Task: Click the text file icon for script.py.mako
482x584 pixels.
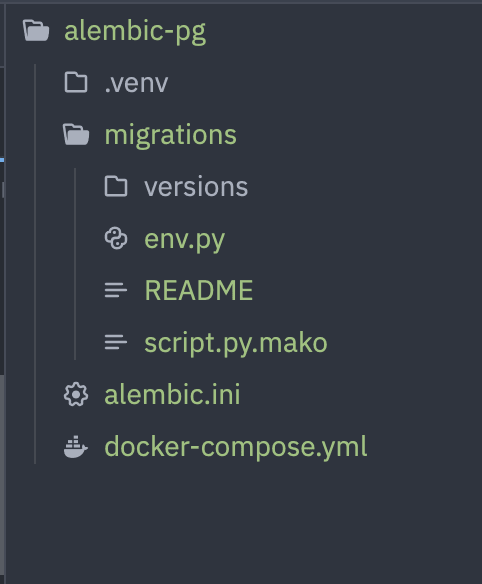Action: pyautogui.click(x=116, y=342)
